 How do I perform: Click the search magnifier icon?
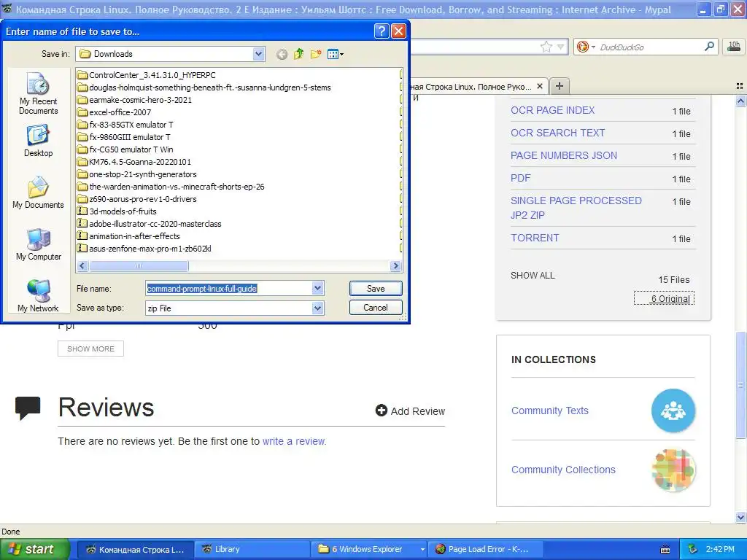[709, 46]
